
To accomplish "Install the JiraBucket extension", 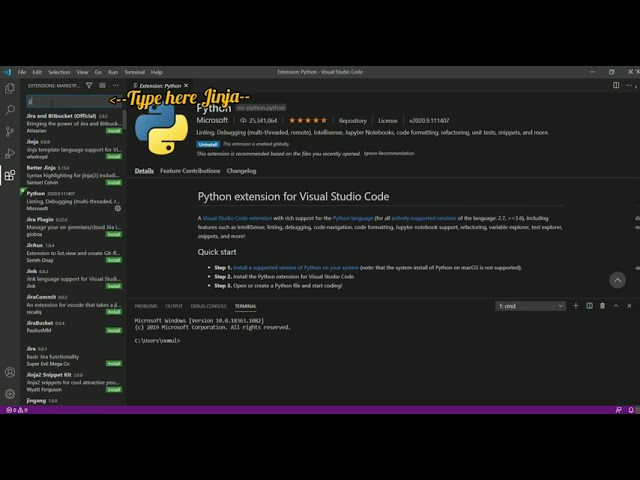I will click(x=114, y=330).
